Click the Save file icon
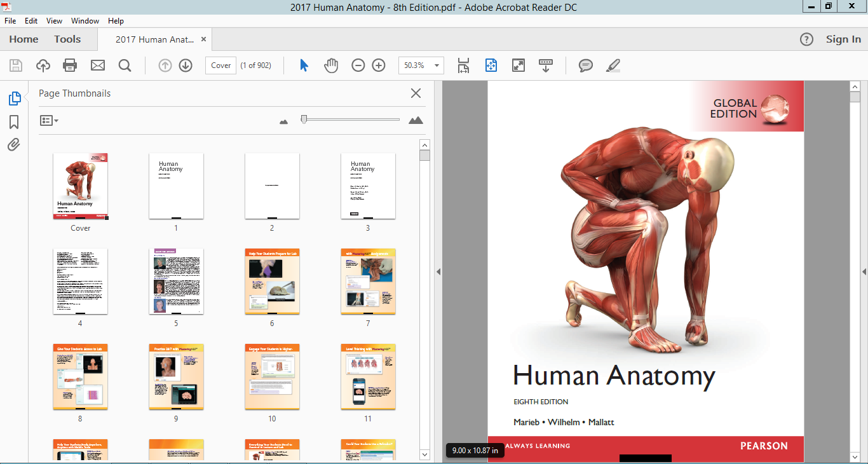 (16, 65)
